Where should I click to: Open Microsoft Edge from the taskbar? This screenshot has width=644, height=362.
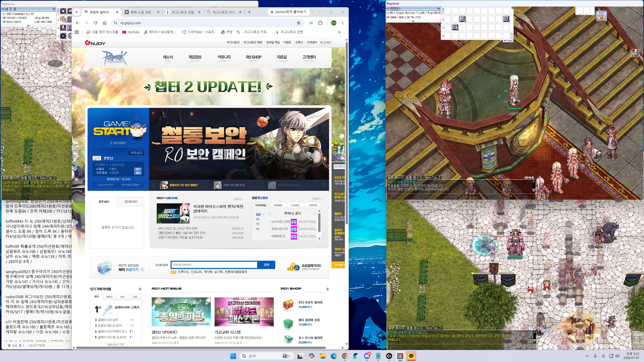[x=334, y=356]
